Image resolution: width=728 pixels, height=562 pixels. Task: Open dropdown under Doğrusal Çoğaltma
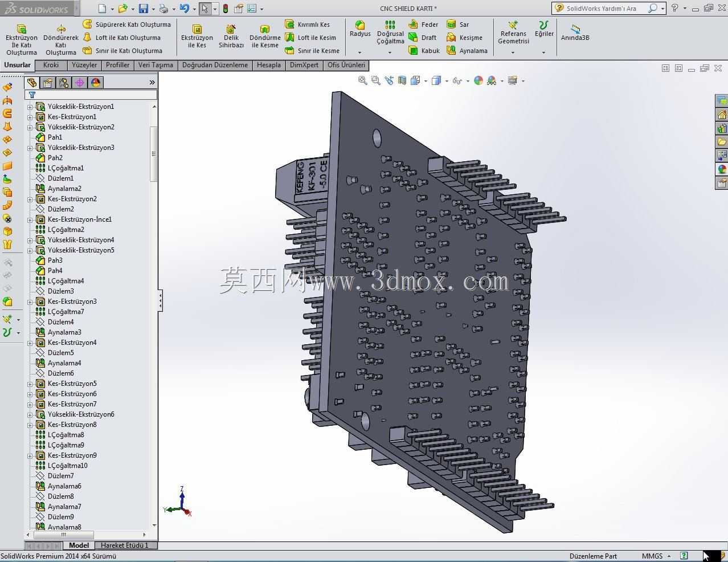point(390,52)
